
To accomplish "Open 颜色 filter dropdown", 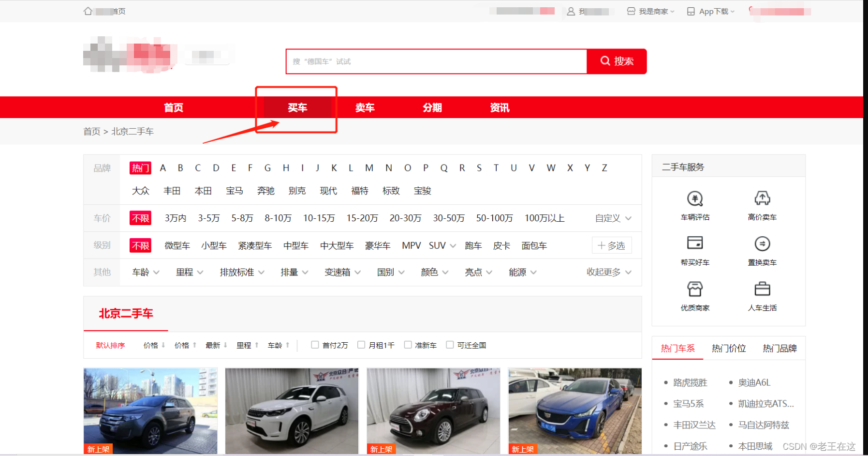I will [x=434, y=273].
